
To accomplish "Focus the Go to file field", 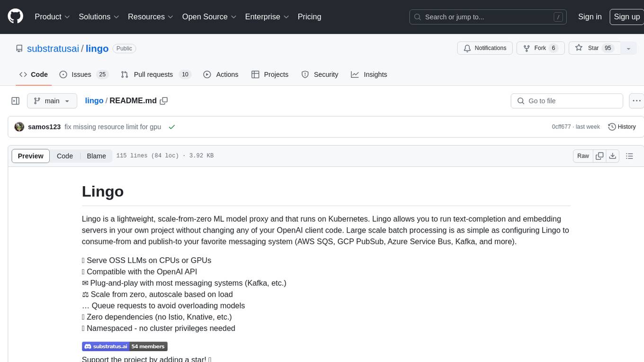I will (x=567, y=101).
